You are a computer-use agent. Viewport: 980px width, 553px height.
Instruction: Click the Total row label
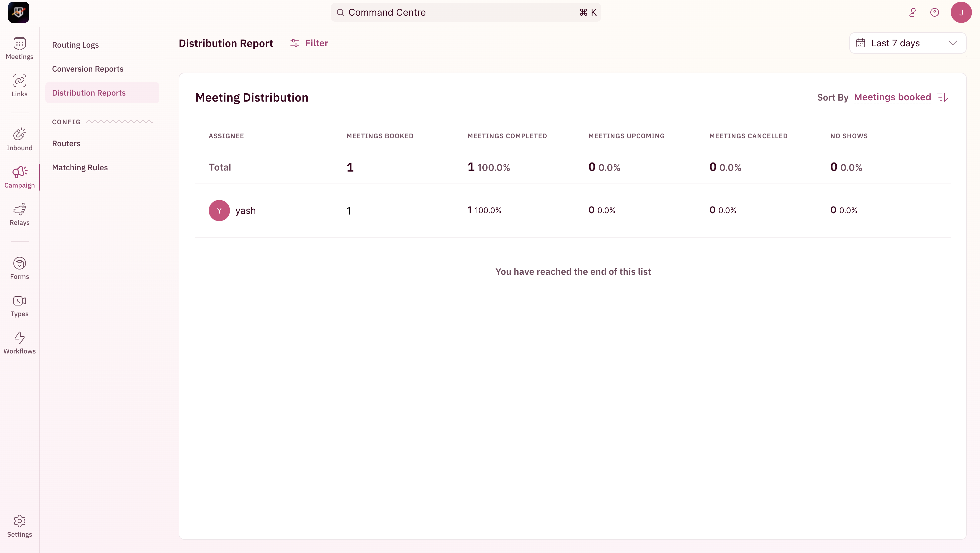click(x=220, y=167)
